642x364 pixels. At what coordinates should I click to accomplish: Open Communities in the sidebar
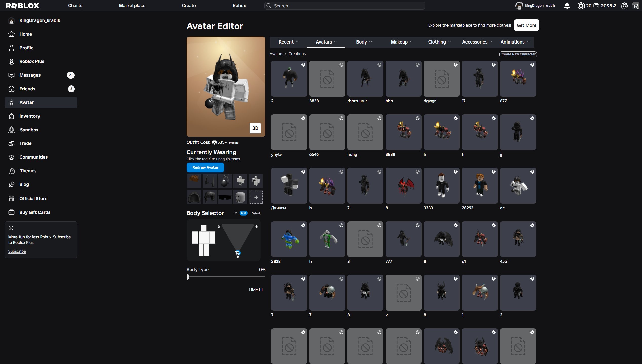(41, 157)
